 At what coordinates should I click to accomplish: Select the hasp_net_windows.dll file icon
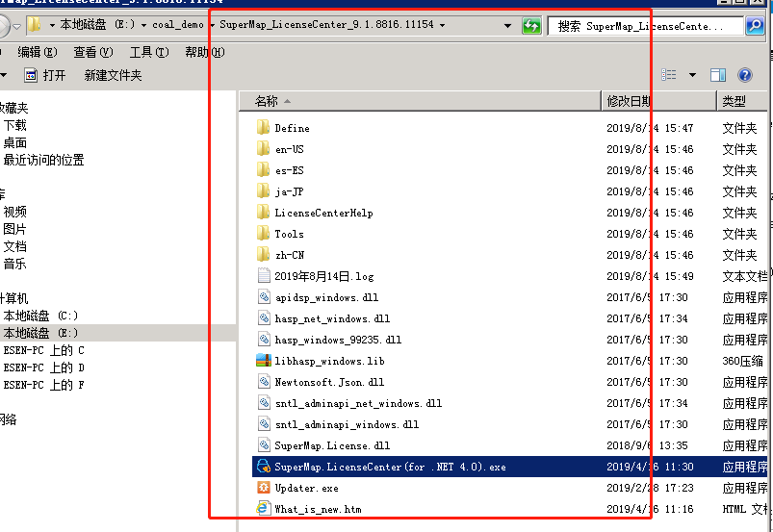coord(264,318)
